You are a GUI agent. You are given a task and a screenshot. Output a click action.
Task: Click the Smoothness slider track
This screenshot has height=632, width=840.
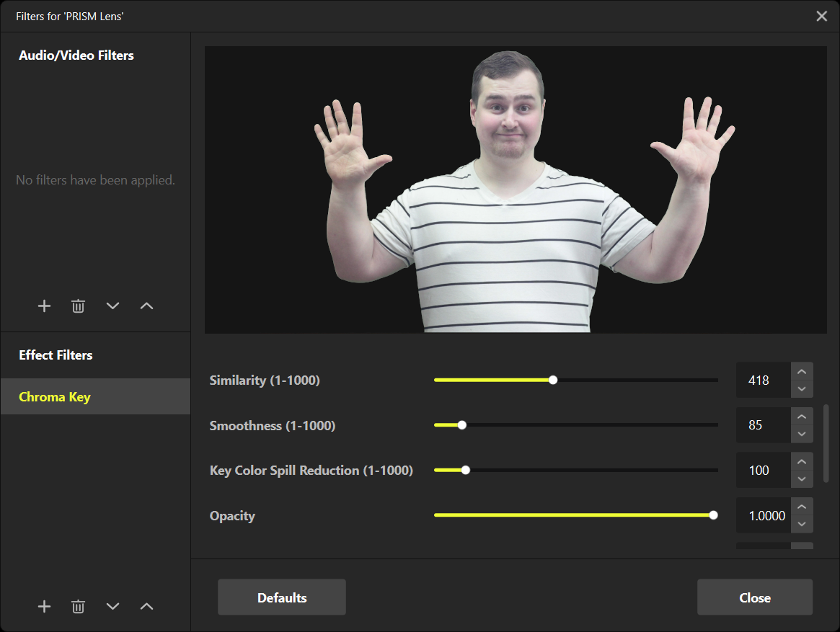coord(575,425)
